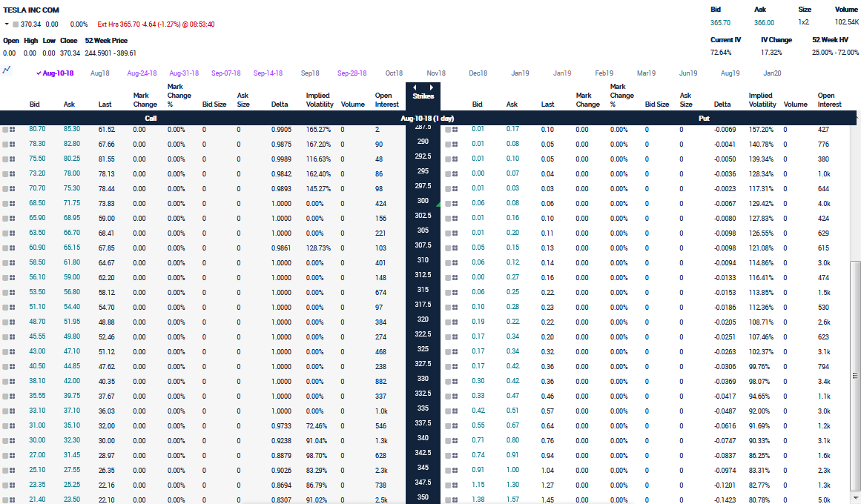Screen dimensions: 861x504
Task: Click the grid icon for the 300 call
Action: (12, 204)
